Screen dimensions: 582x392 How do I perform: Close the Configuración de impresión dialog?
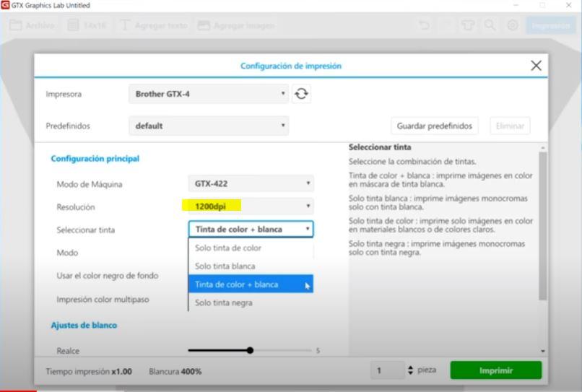[536, 66]
